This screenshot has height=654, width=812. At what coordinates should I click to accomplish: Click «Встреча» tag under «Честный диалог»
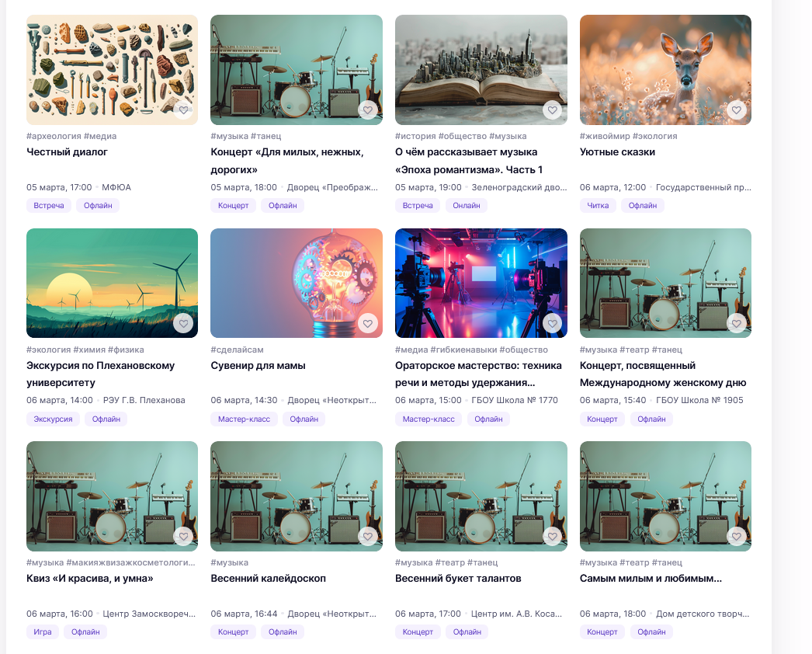click(49, 206)
